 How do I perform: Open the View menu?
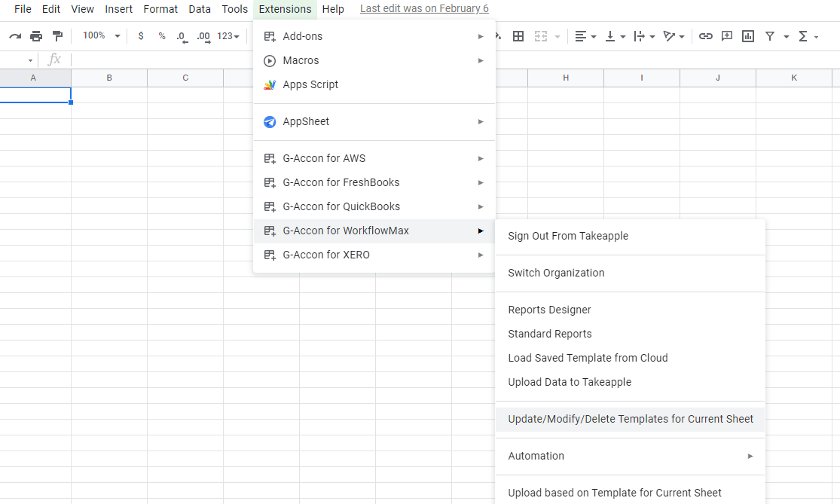click(83, 9)
